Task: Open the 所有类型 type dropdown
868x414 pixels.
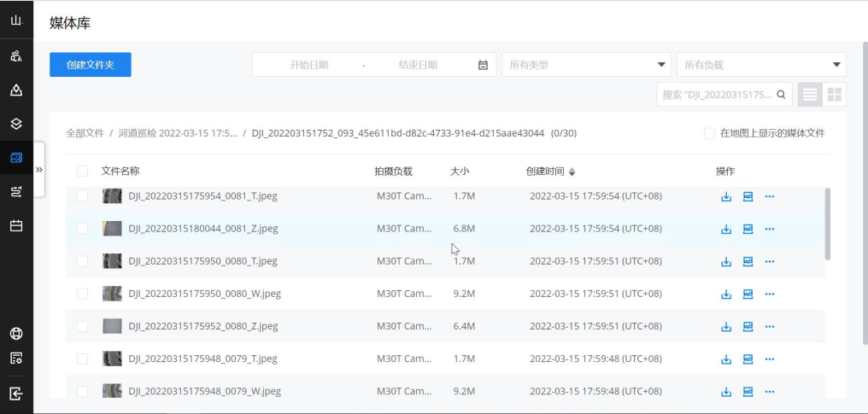Action: point(586,65)
